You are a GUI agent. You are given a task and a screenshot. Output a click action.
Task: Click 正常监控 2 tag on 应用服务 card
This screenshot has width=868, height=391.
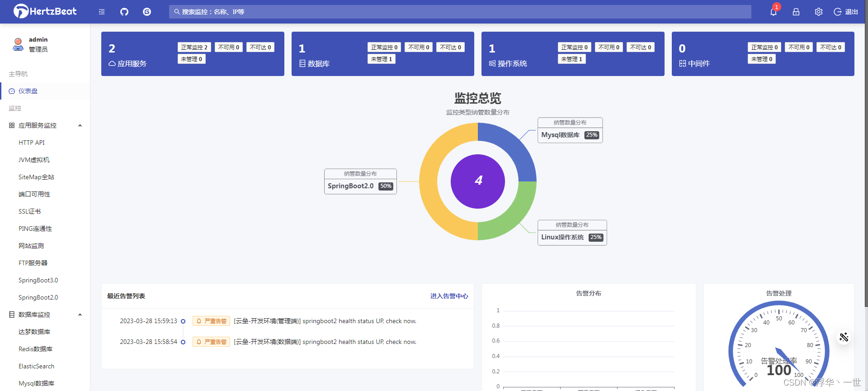[194, 47]
